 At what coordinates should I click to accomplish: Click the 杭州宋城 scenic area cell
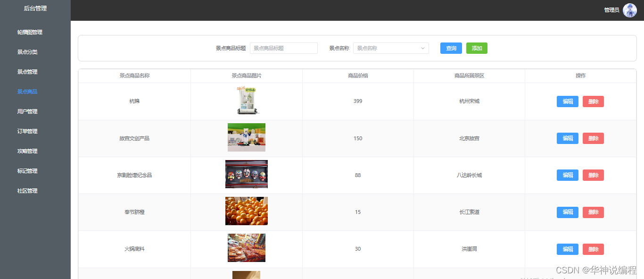coord(469,101)
